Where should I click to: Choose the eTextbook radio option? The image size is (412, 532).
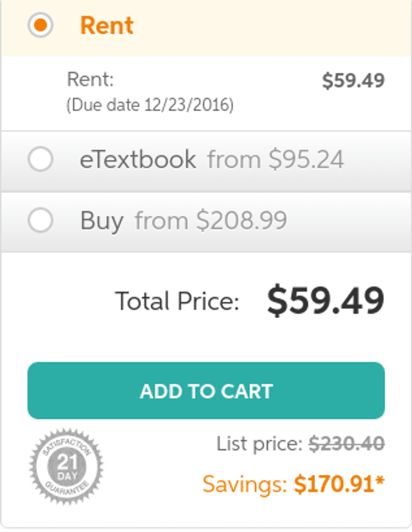[40, 160]
